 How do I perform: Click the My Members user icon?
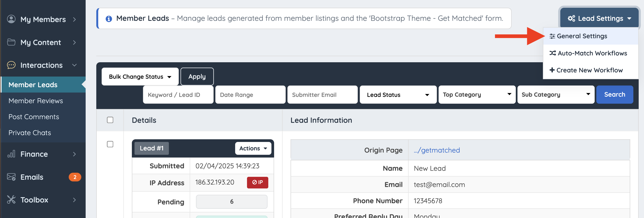[11, 19]
